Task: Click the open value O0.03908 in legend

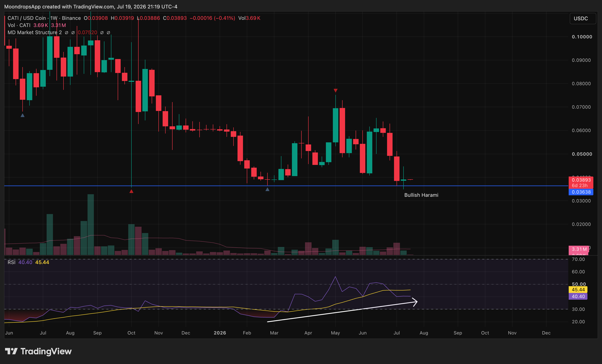Action: (x=96, y=18)
